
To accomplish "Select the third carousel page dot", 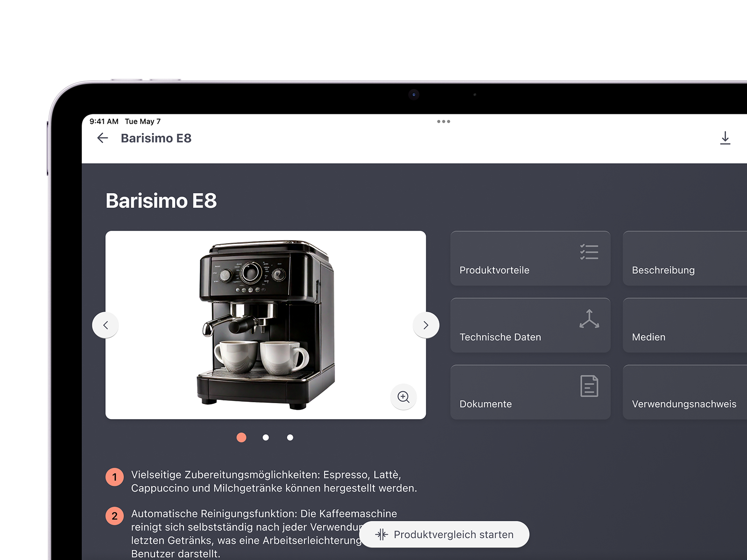I will point(290,437).
